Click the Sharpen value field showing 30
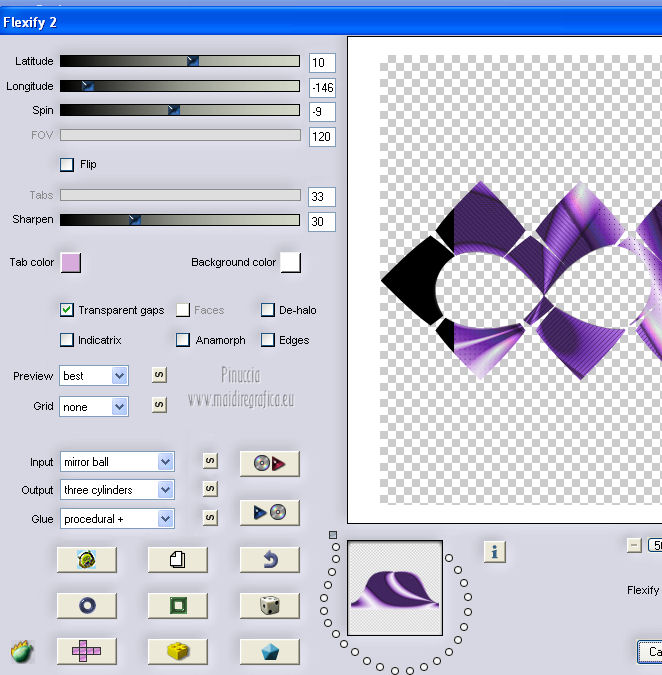The image size is (662, 675). (x=322, y=222)
